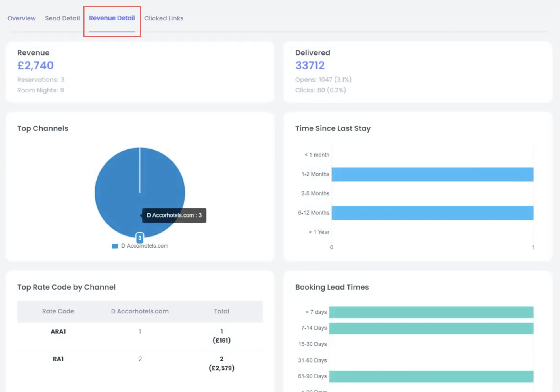Click the D Accorhotels.com legend text
Viewport: 560px width, 392px height.
pos(145,246)
